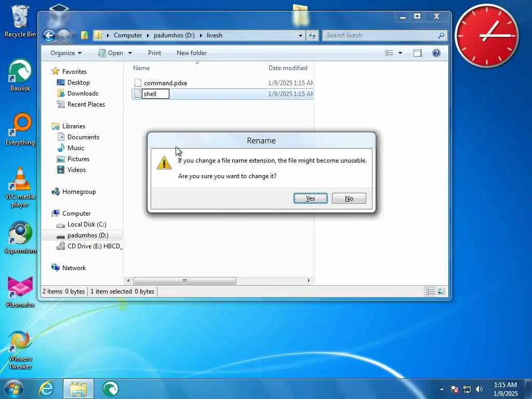Click the Explorer Forward navigation arrow
Viewport: 532px width, 399px height.
coord(63,35)
